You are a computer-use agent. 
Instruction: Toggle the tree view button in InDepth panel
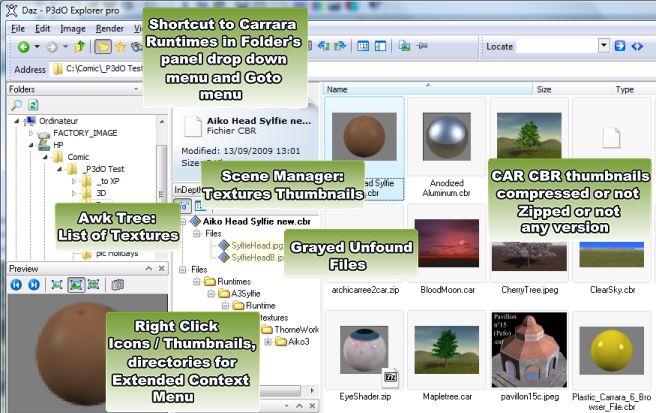tap(182, 205)
